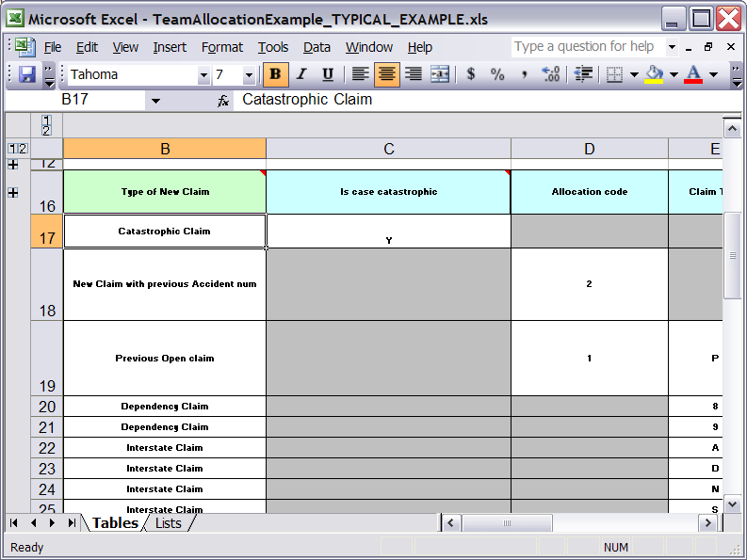The image size is (747, 560).
Task: Toggle Underline formatting
Action: tap(328, 75)
